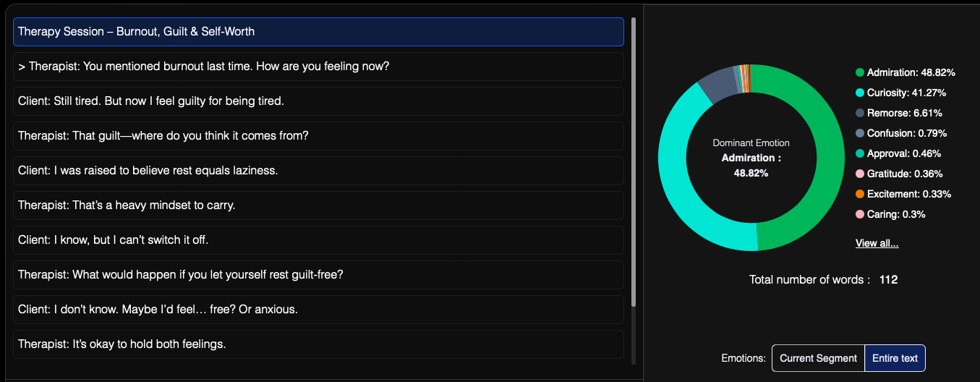Select the line 'Maybe I'd feel… free? Or anxious.'
The image size is (980, 382).
pos(318,310)
